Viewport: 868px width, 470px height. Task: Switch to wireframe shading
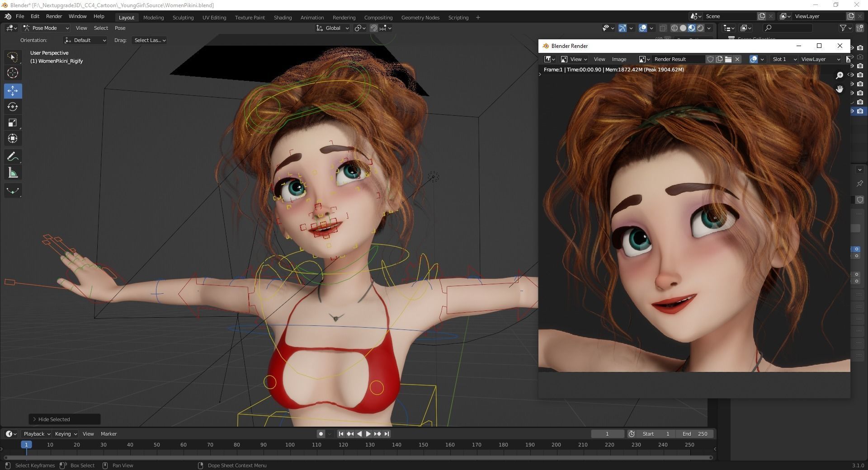pyautogui.click(x=675, y=28)
